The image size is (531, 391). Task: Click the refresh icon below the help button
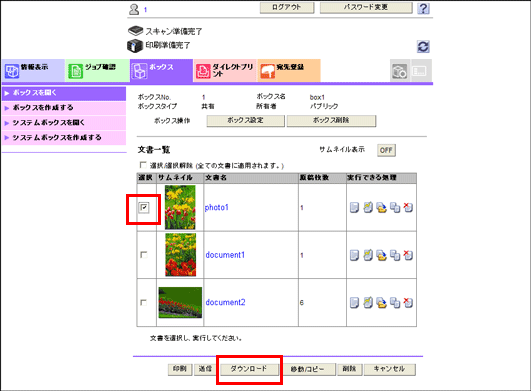click(x=423, y=46)
